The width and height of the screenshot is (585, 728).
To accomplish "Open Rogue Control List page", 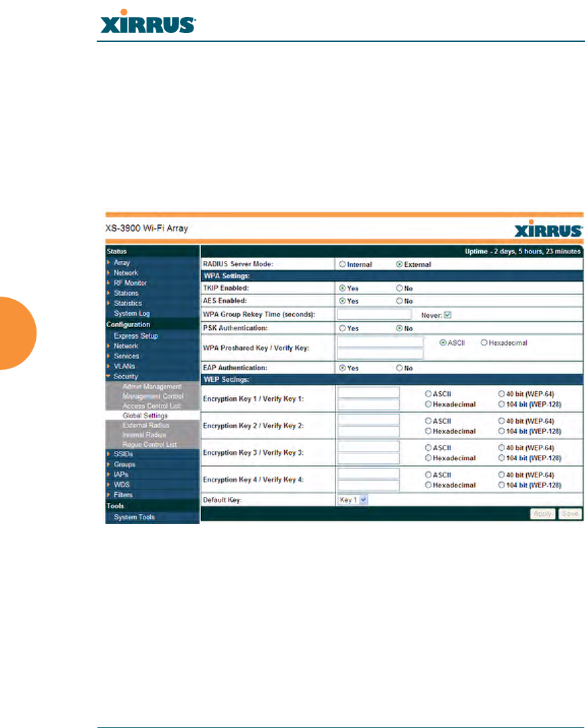I will pyautogui.click(x=149, y=445).
